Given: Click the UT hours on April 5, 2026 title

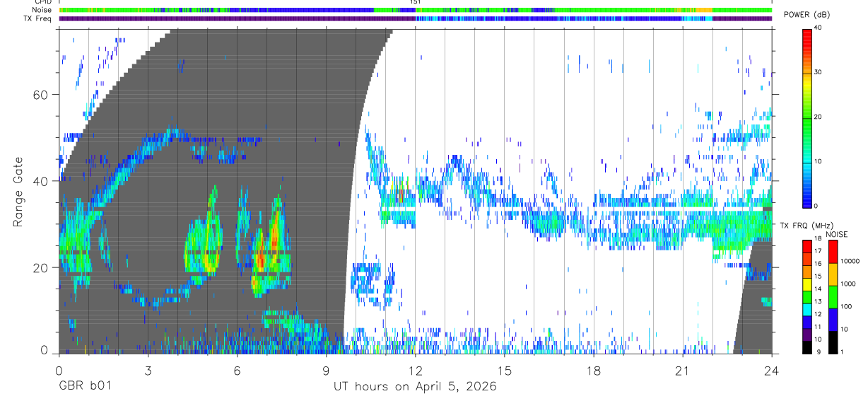Looking at the screenshot, I should (415, 386).
